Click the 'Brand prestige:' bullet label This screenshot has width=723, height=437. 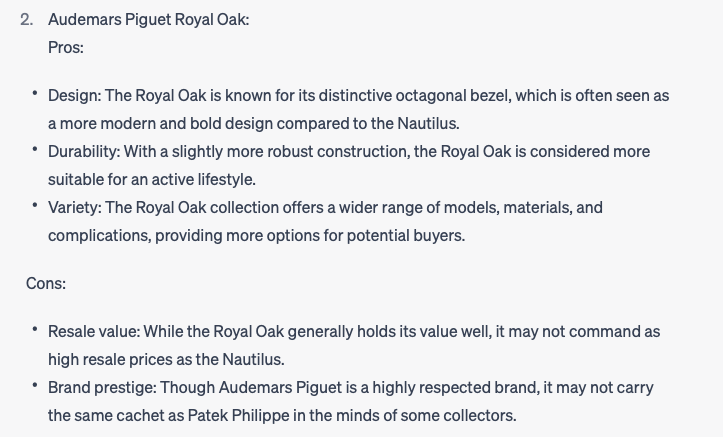(102, 387)
